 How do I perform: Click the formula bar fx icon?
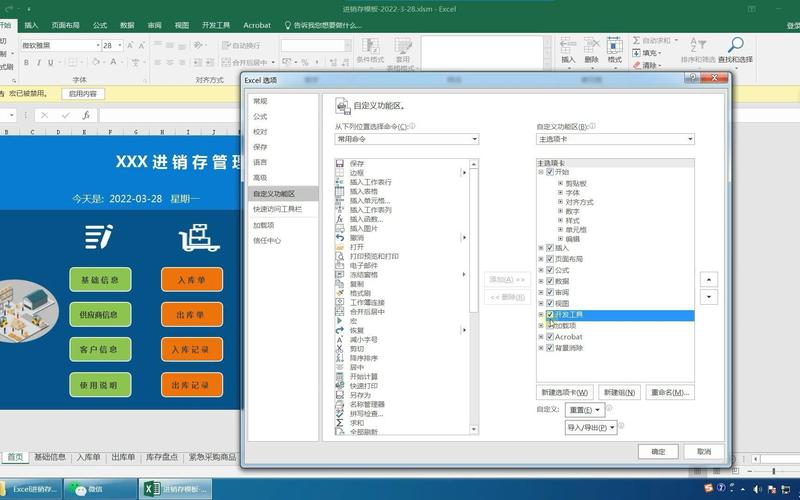coord(86,115)
